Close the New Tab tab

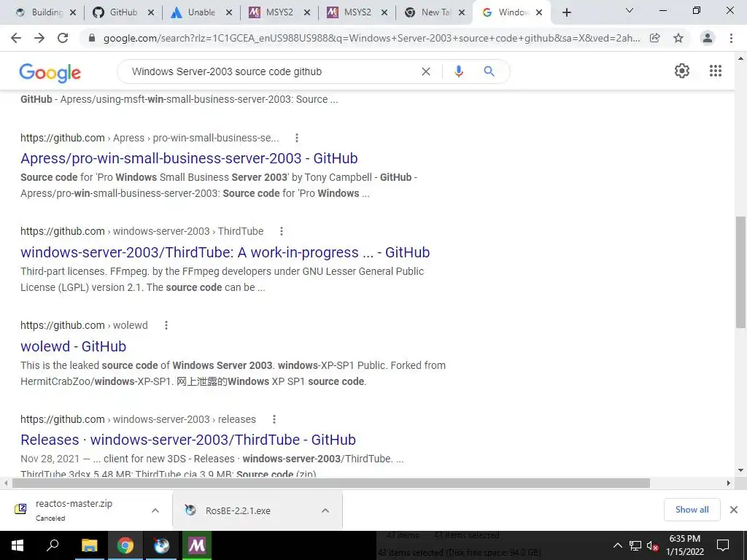[462, 13]
